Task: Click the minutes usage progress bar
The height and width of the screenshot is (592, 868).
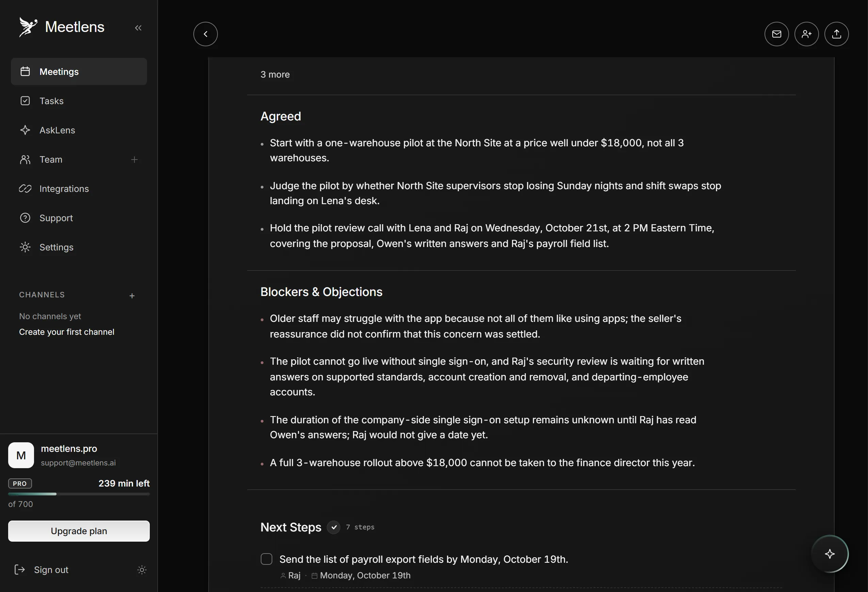Action: (x=79, y=494)
